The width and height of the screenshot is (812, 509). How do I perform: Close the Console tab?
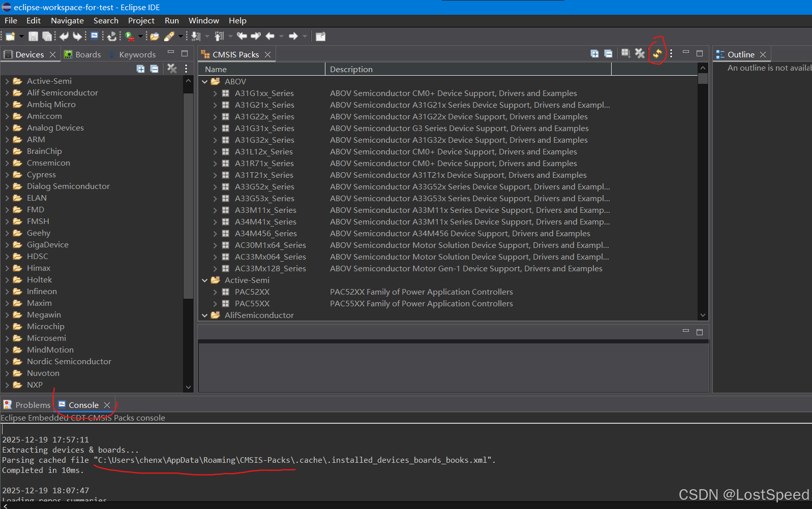point(107,405)
